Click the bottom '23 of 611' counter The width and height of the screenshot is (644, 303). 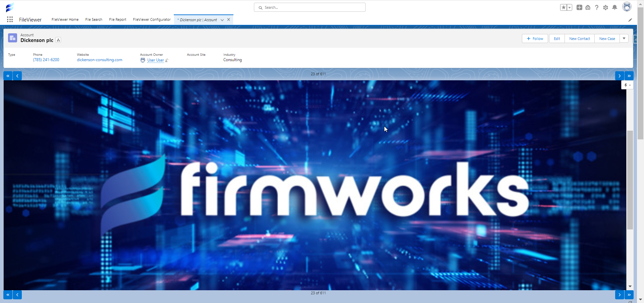[x=318, y=293]
